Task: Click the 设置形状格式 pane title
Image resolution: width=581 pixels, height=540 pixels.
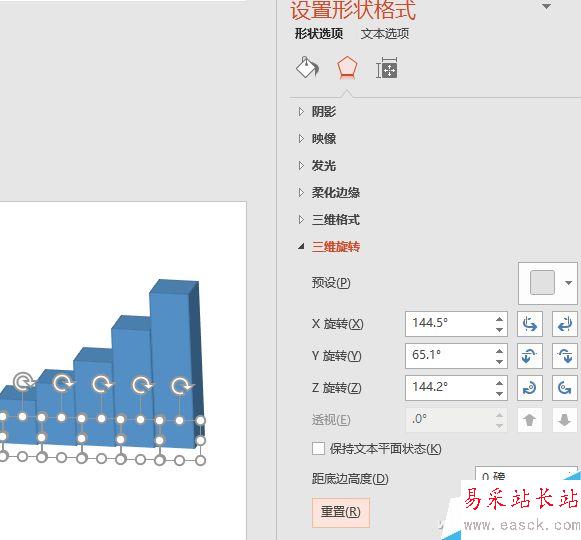Action: (x=353, y=10)
